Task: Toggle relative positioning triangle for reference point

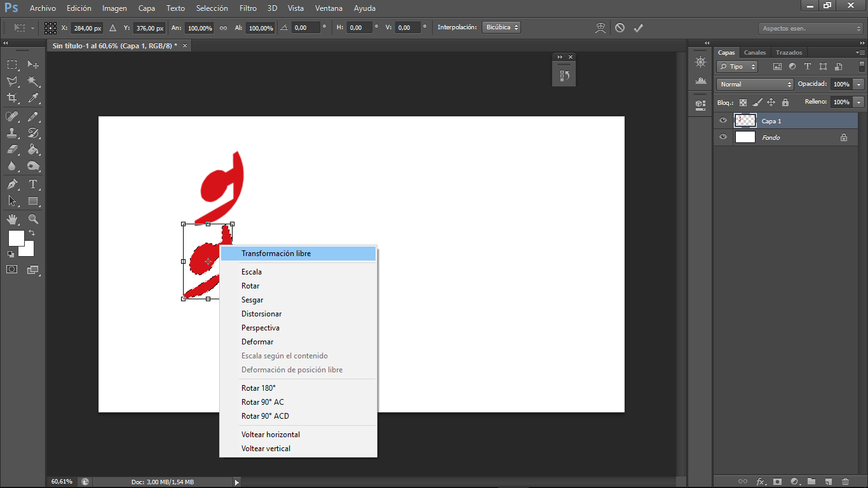Action: 112,28
